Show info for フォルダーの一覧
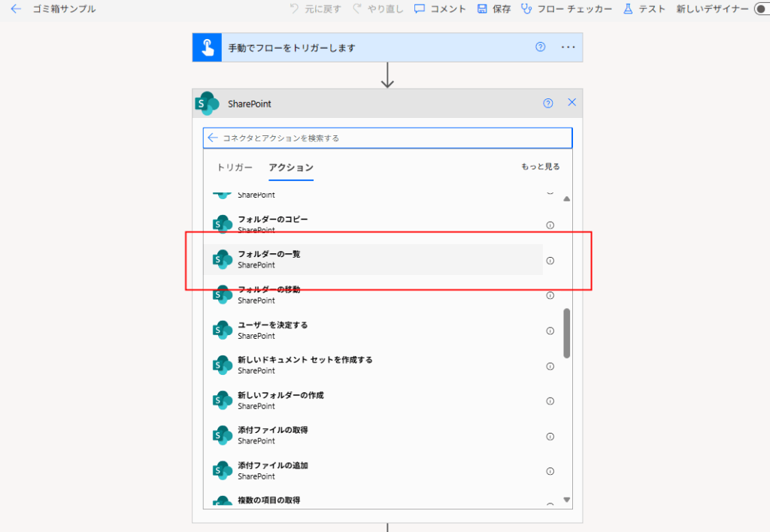The width and height of the screenshot is (770, 532). pyautogui.click(x=550, y=261)
